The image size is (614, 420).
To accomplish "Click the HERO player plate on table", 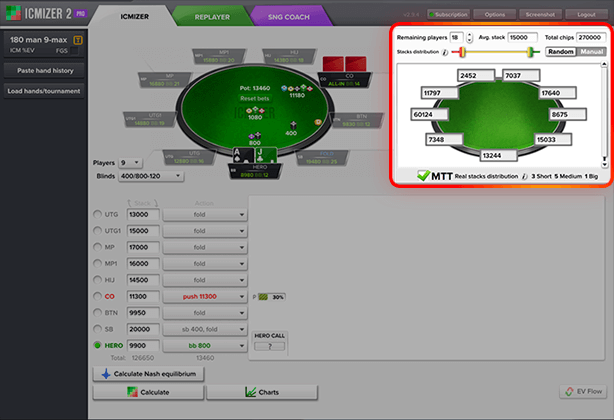I will click(255, 171).
